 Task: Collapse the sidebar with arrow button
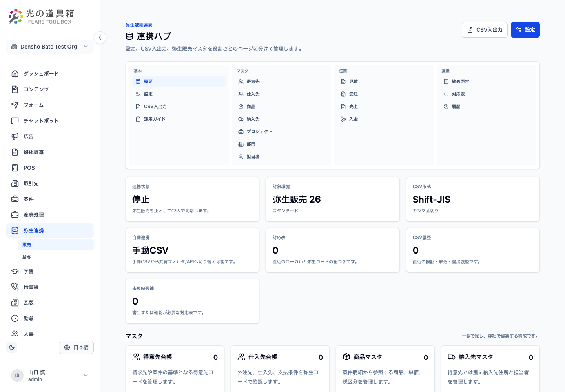tap(100, 38)
